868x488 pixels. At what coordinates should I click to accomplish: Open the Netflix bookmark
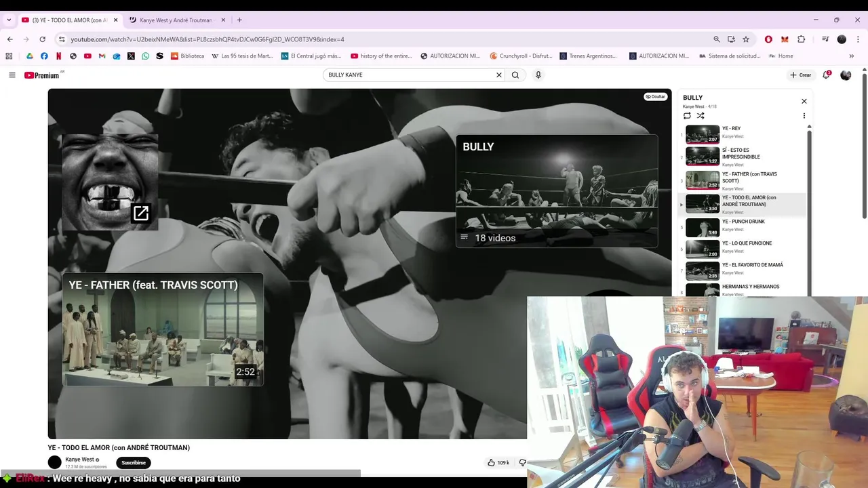point(59,56)
